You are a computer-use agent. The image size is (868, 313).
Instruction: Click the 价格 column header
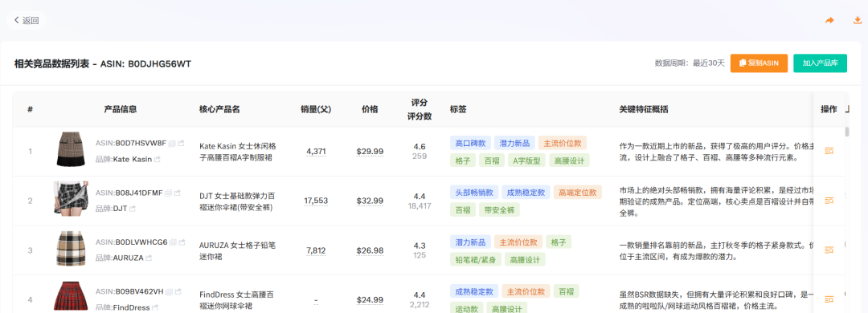click(x=370, y=109)
